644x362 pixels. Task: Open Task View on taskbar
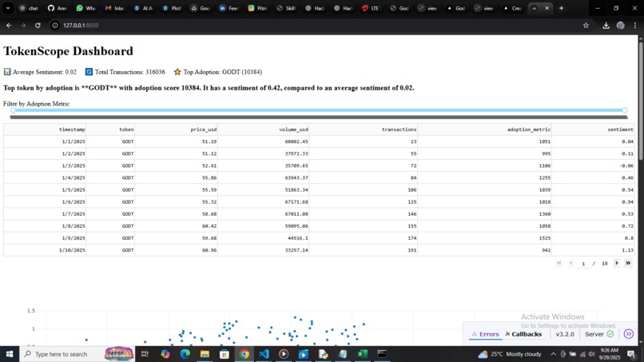click(145, 354)
